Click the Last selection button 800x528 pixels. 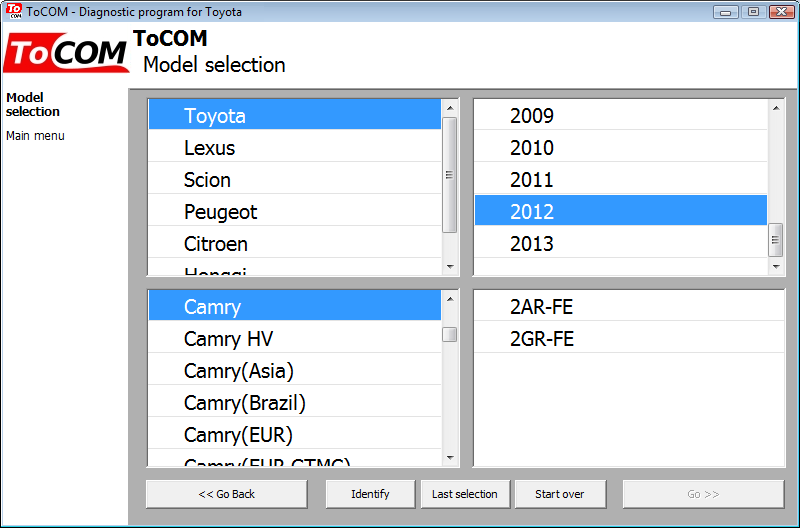tap(465, 494)
